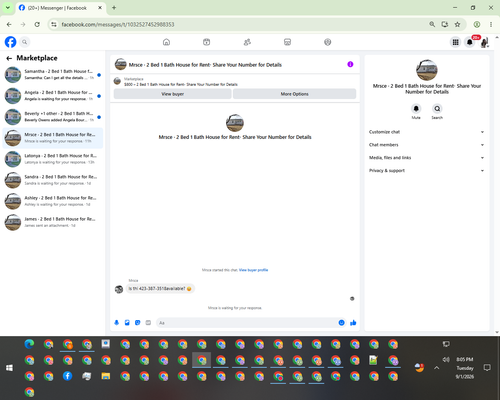Screen dimensions: 500x400
Task: Open File Explorer folder in the taskbar
Action: 106,376
